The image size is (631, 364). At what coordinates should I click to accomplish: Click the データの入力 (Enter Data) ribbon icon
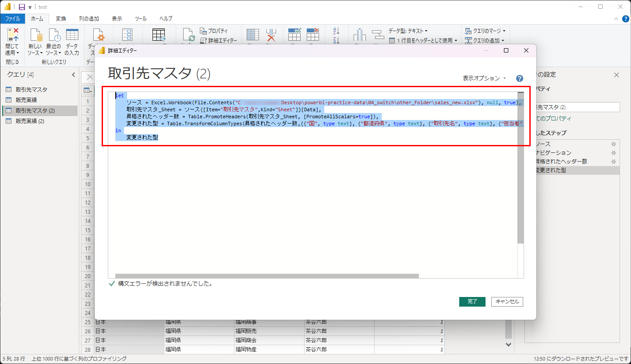[72, 41]
